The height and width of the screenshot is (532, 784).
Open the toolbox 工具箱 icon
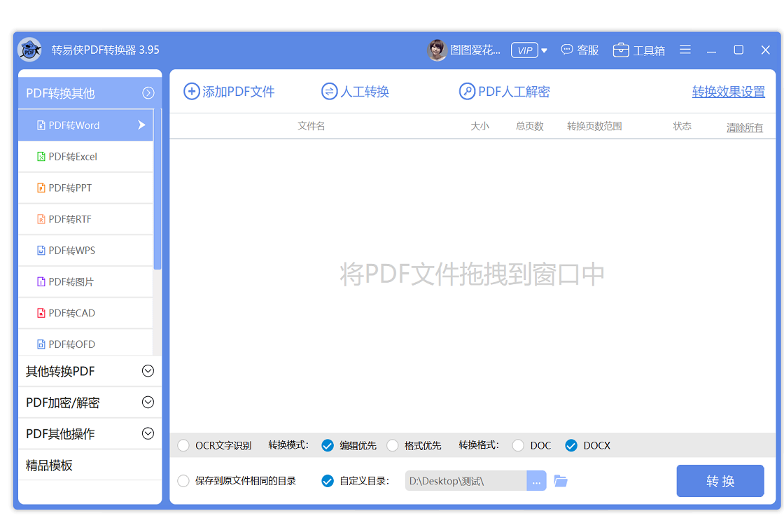point(620,50)
